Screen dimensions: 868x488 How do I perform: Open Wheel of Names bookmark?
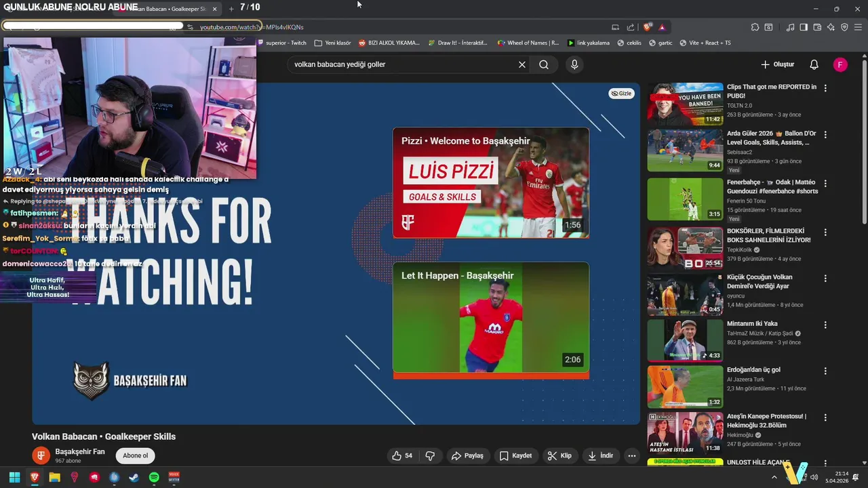tap(528, 43)
